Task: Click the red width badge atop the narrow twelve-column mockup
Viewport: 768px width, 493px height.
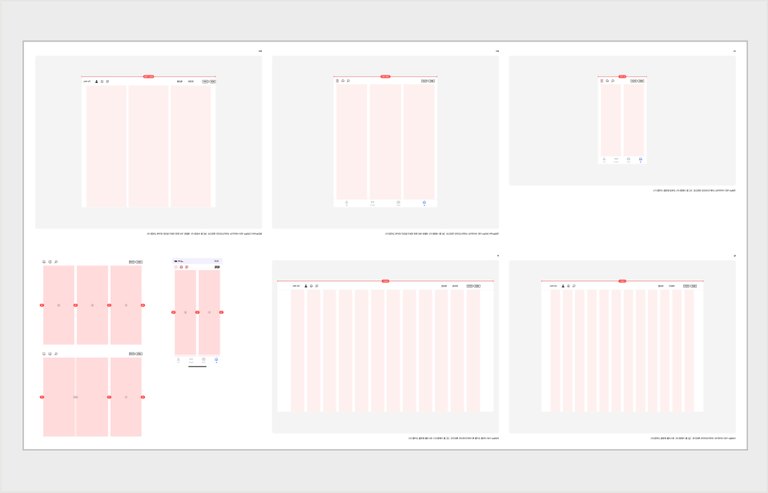Action: pyautogui.click(x=622, y=281)
